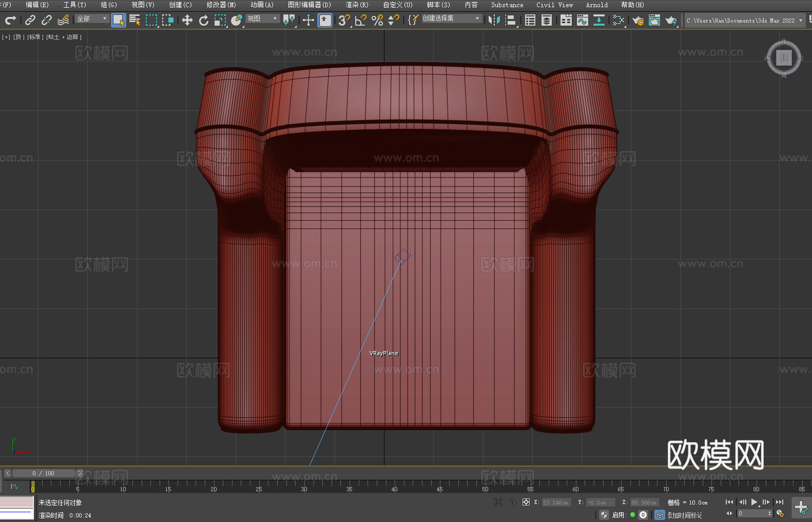This screenshot has width=812, height=522.
Task: Click the Redo arrow icon
Action: click(x=10, y=20)
